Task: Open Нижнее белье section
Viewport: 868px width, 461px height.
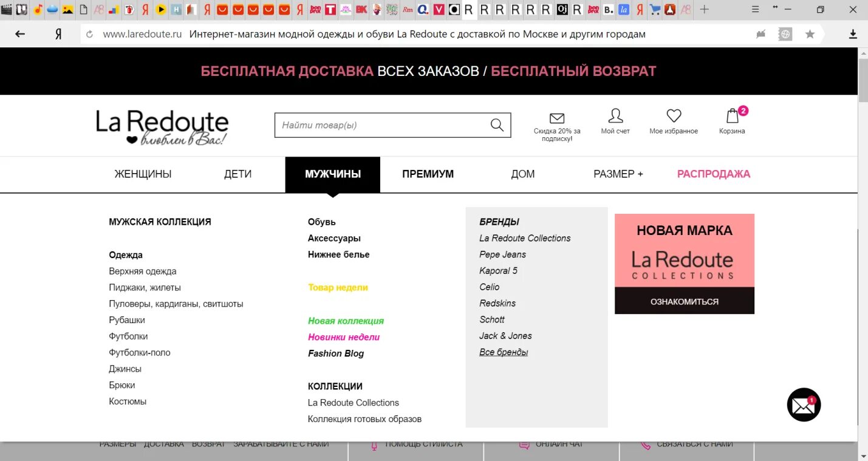Action: click(x=338, y=254)
